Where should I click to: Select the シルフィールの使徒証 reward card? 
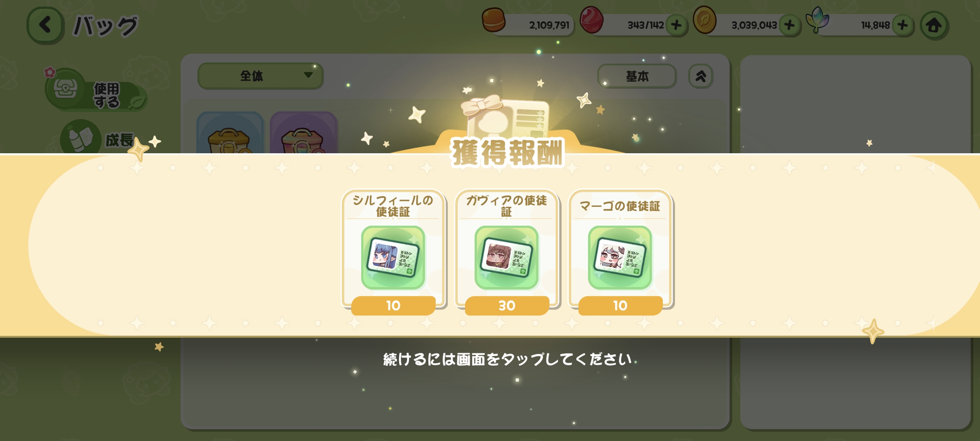[393, 252]
